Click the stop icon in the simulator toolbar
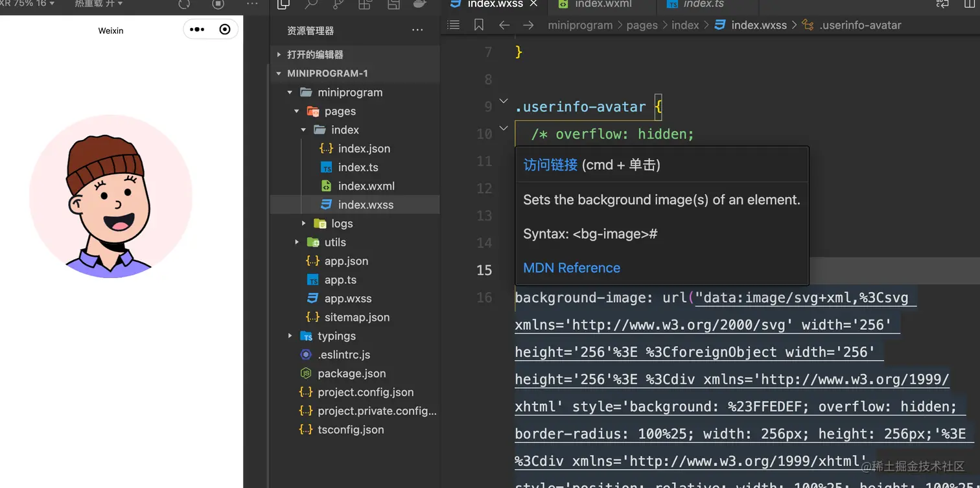980x488 pixels. pos(218,4)
